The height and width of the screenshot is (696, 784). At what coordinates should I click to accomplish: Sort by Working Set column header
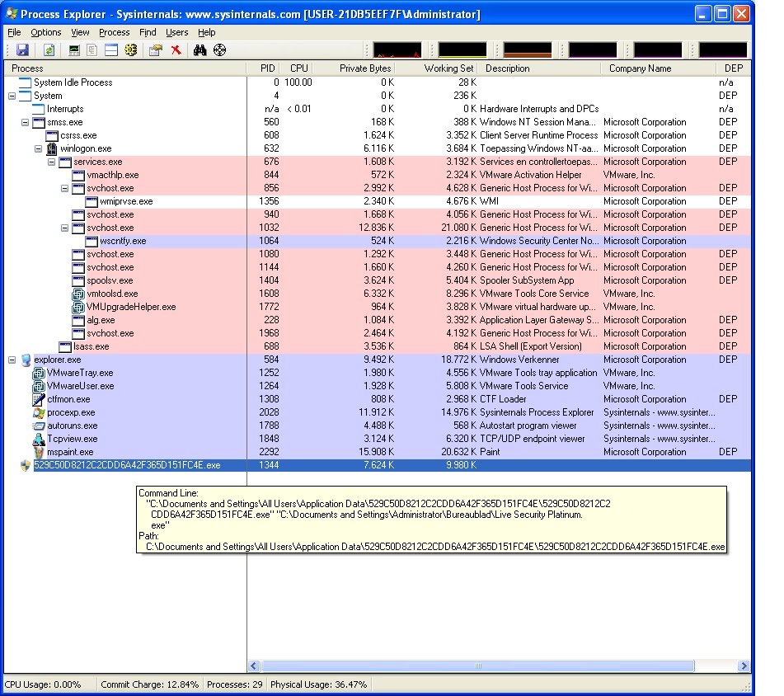436,68
